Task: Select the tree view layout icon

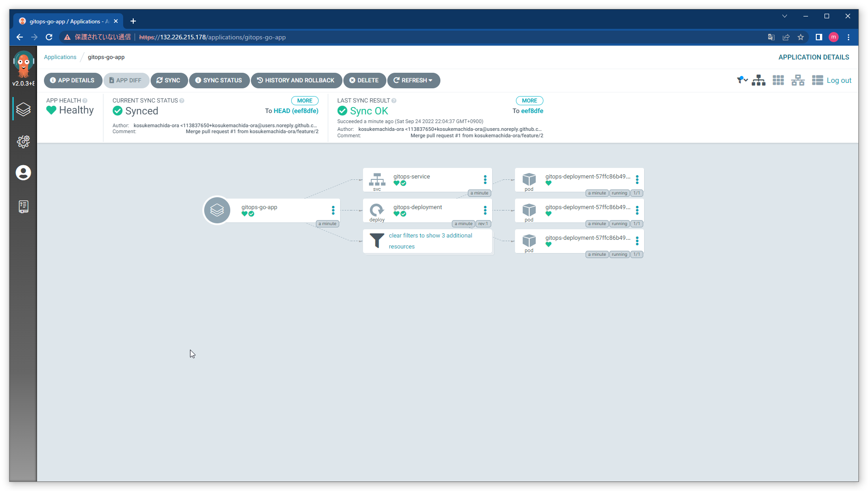Action: [x=759, y=80]
